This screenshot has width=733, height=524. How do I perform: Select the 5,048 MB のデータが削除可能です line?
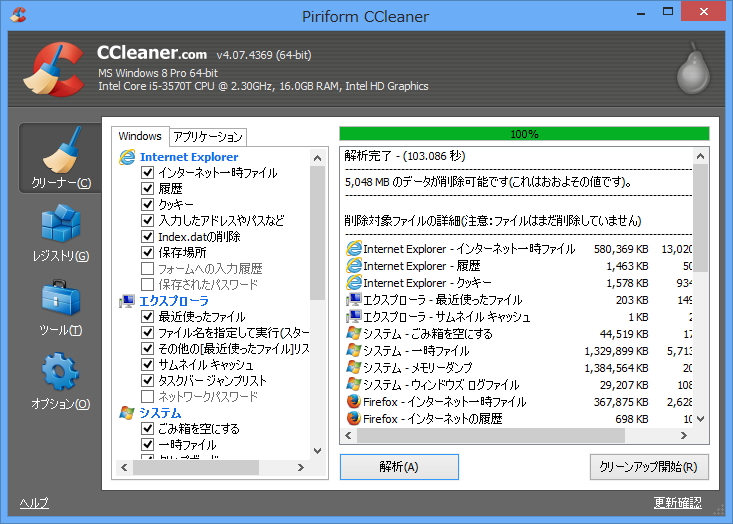tap(489, 181)
